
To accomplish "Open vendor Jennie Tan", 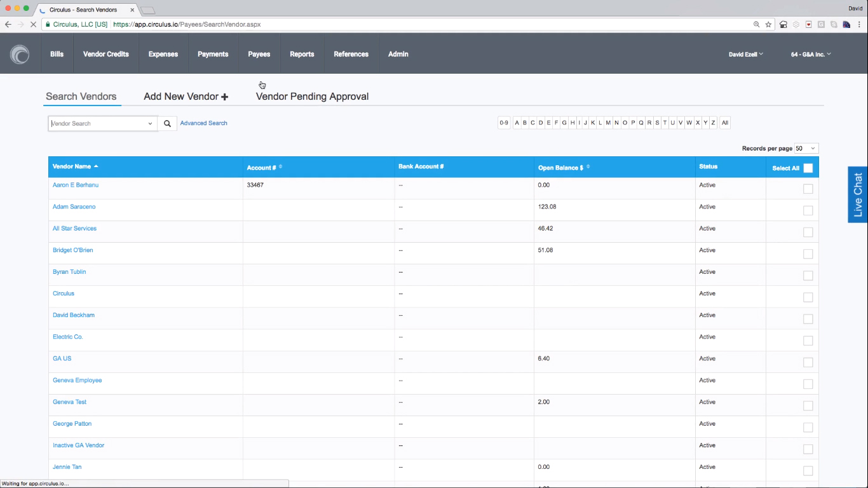I will coord(67,467).
